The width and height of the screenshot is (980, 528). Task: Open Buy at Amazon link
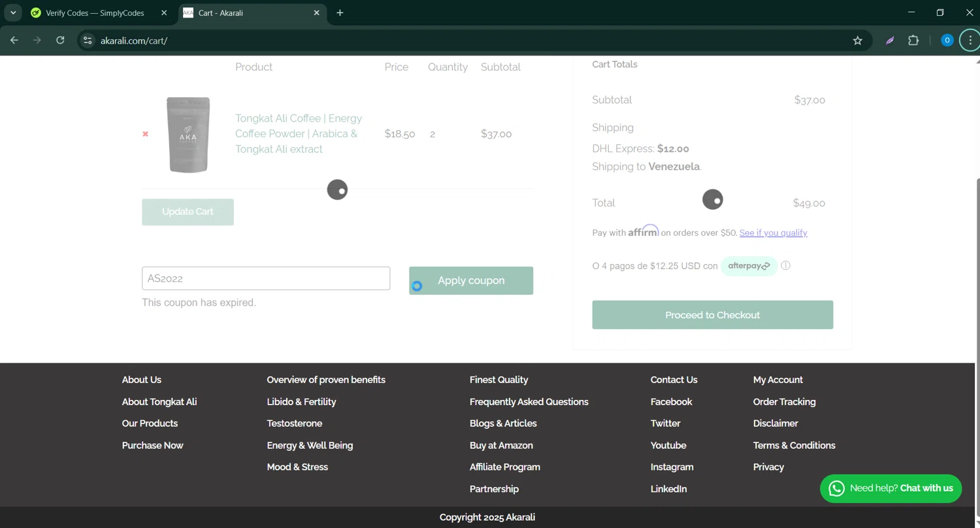tap(501, 446)
